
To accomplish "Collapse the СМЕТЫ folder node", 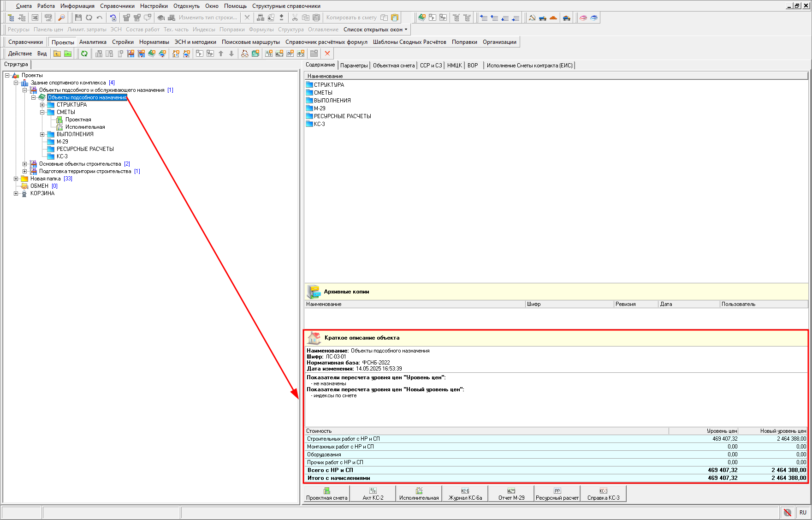I will click(x=42, y=112).
